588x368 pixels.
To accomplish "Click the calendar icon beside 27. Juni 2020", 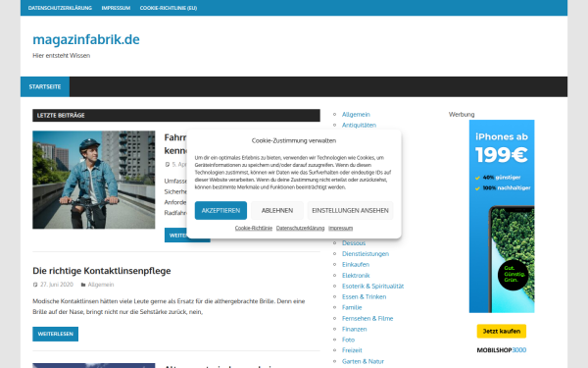I will tap(35, 285).
